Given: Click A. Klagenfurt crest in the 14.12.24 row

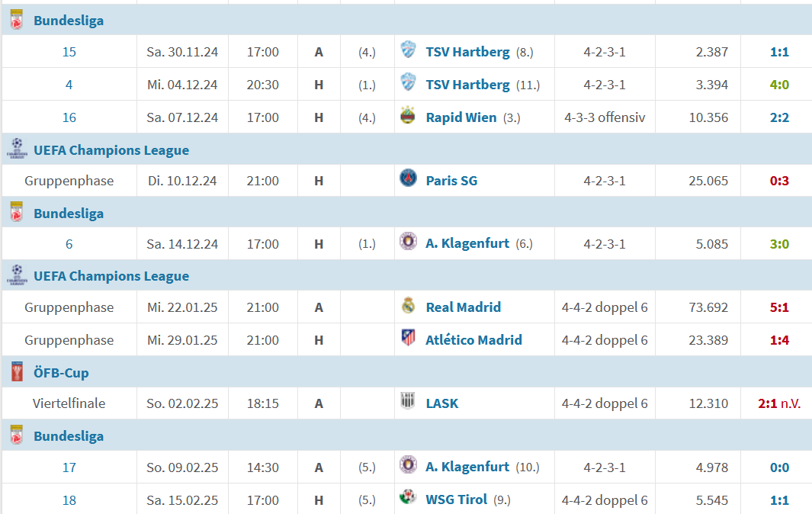Looking at the screenshot, I should [408, 242].
